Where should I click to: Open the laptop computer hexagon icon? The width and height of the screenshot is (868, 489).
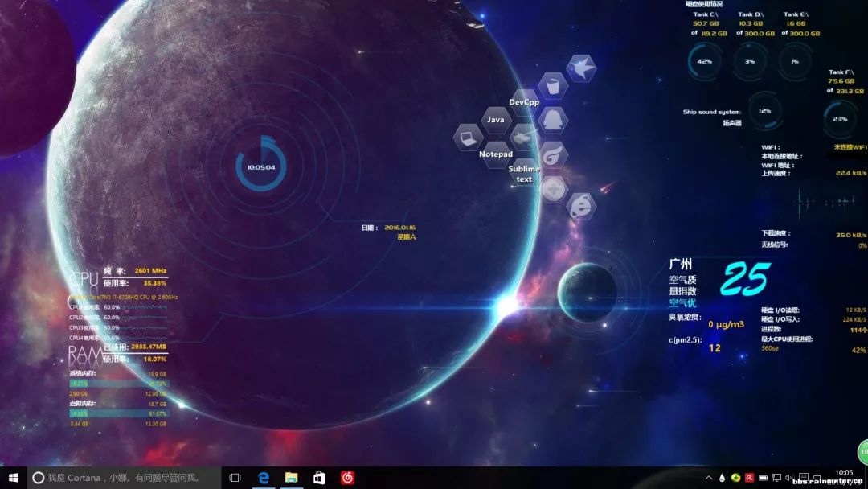pos(468,138)
